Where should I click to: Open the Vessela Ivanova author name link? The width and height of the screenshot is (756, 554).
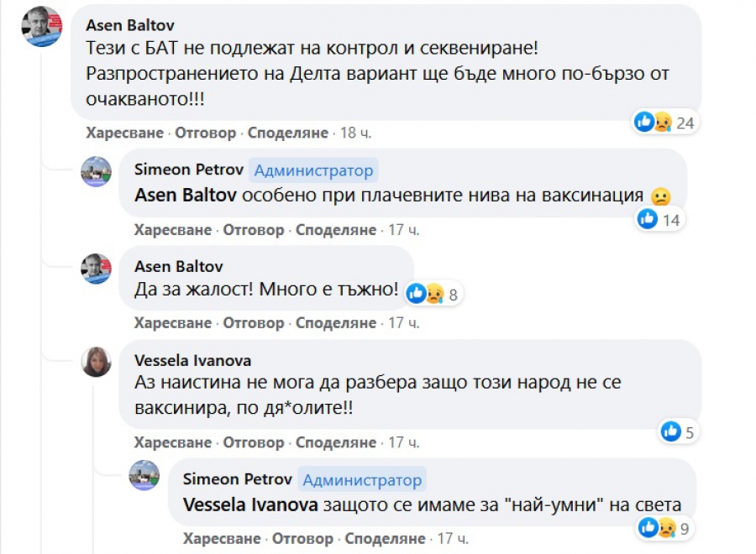click(x=192, y=360)
